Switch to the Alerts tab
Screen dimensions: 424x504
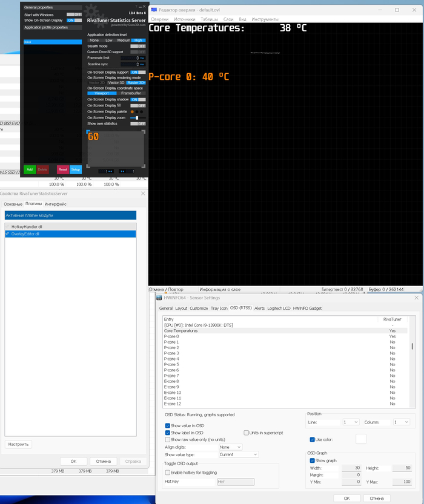point(259,309)
